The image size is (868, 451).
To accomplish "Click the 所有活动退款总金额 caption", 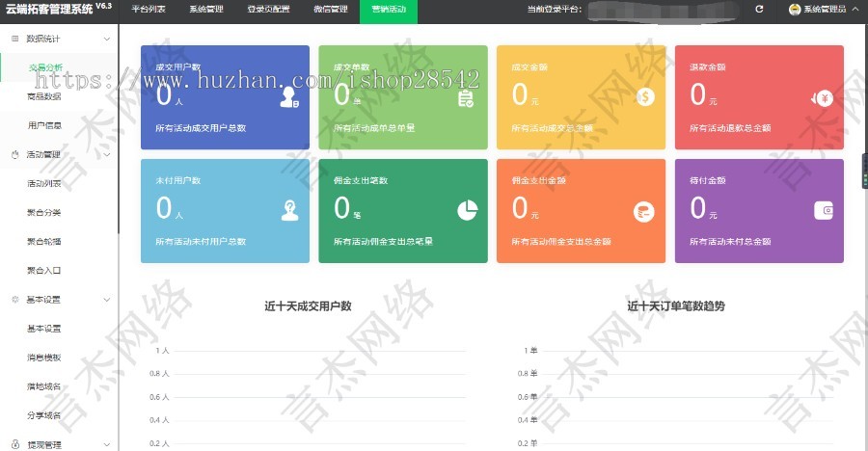I will pos(730,128).
